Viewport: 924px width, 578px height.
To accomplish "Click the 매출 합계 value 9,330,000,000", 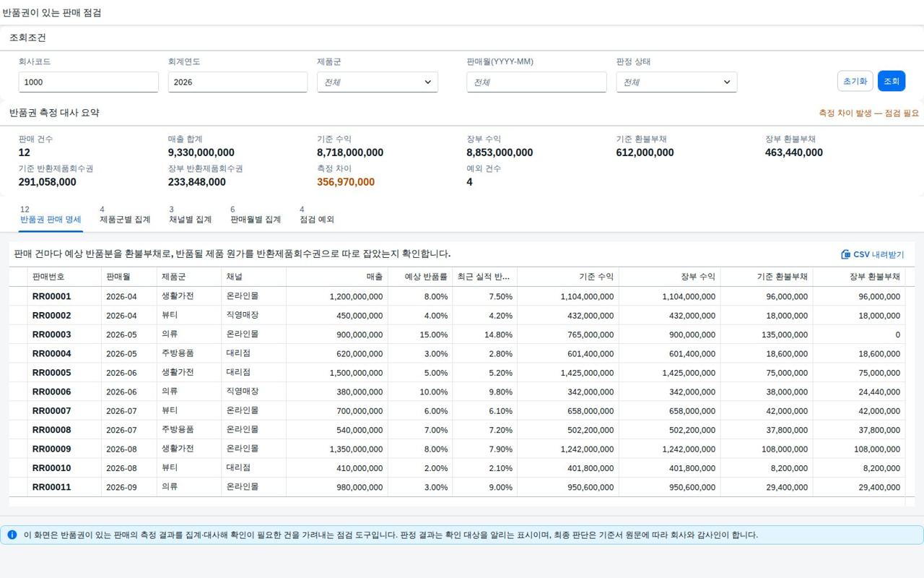I will pos(201,152).
